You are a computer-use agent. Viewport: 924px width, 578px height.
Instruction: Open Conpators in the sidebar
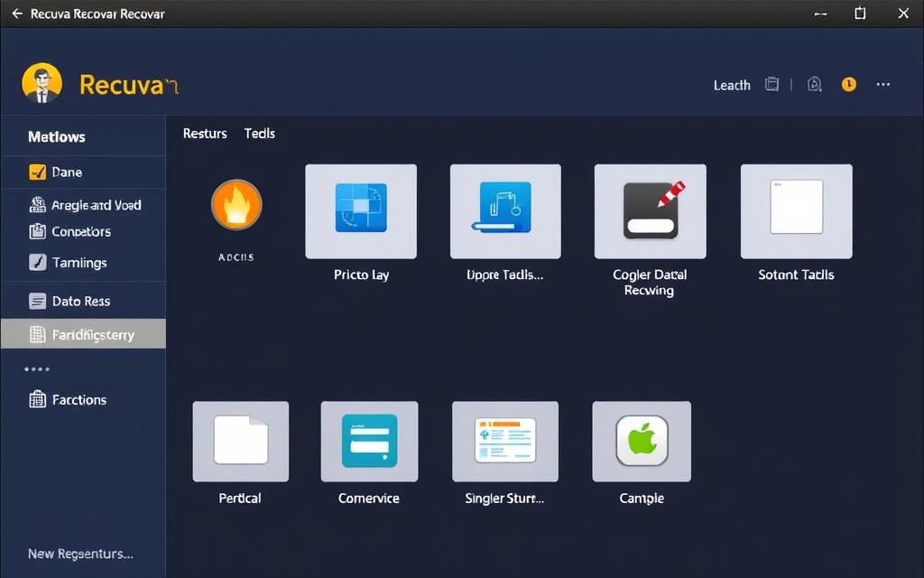83,232
